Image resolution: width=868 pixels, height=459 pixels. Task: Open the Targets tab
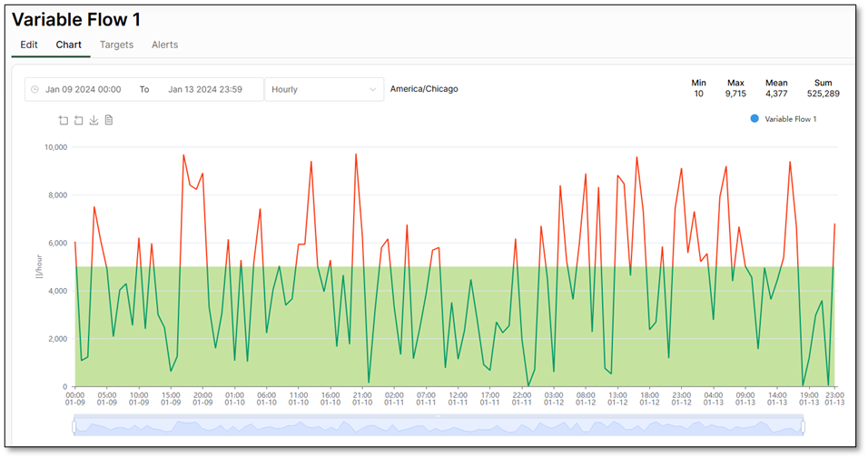(116, 45)
